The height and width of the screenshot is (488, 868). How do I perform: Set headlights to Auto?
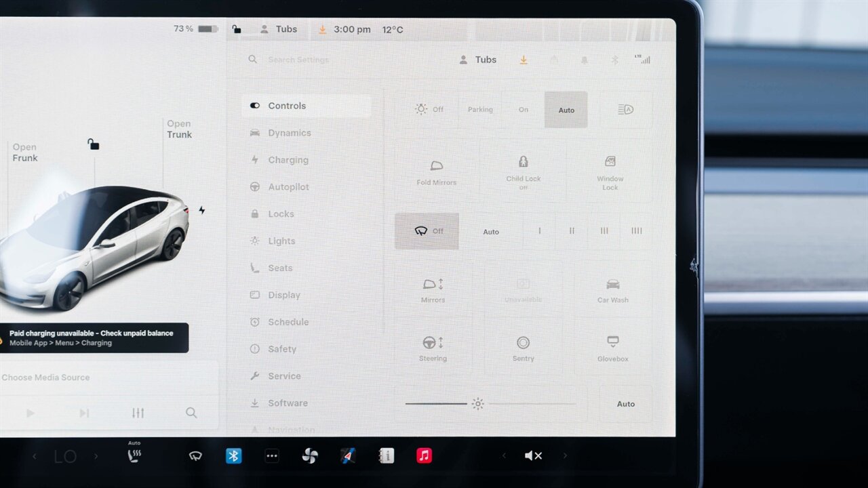(x=566, y=110)
